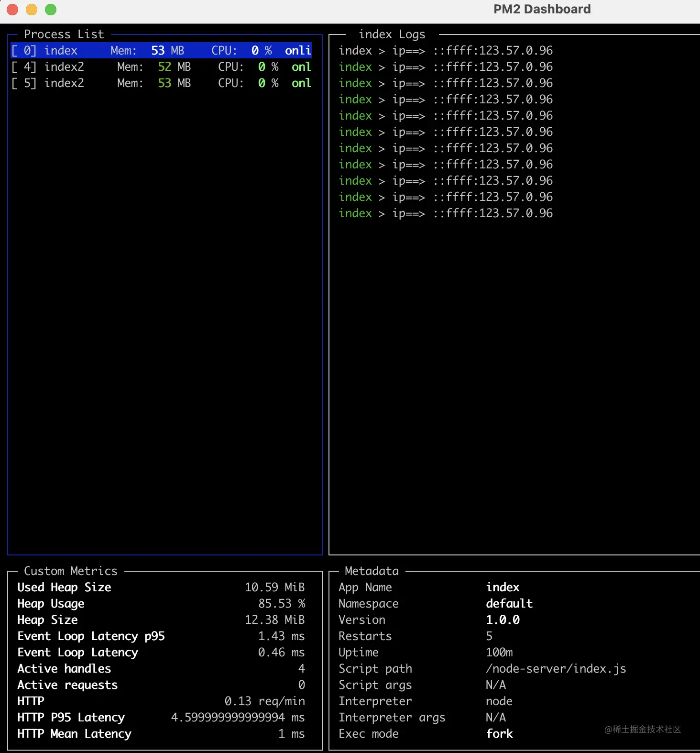
Task: Click the 'HTTP Mean Latency' metric label
Action: pyautogui.click(x=74, y=734)
